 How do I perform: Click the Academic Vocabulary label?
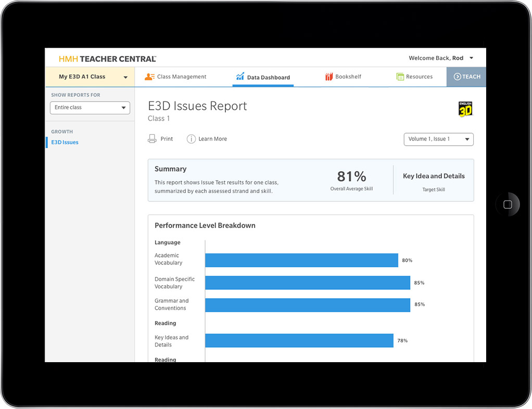[168, 259]
